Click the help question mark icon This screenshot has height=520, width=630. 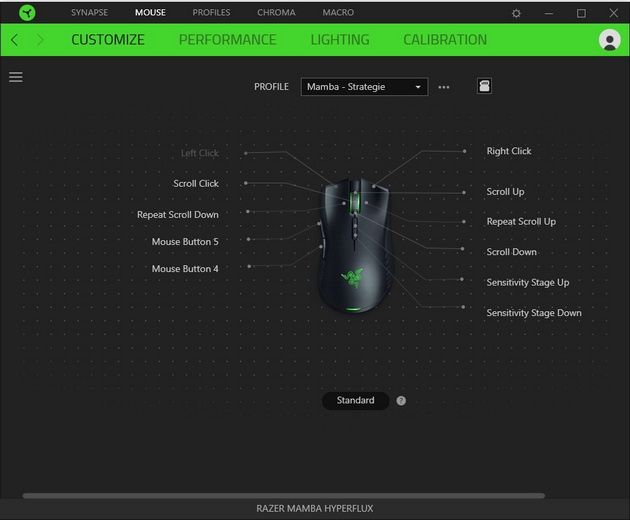[401, 401]
